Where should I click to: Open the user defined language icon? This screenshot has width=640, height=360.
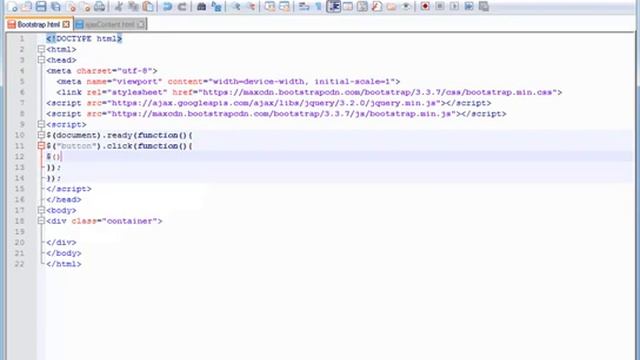(348, 6)
